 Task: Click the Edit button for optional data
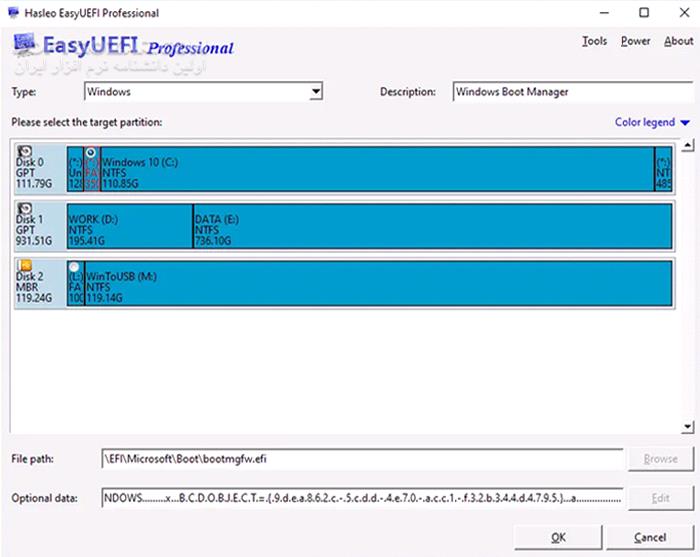[x=661, y=498]
